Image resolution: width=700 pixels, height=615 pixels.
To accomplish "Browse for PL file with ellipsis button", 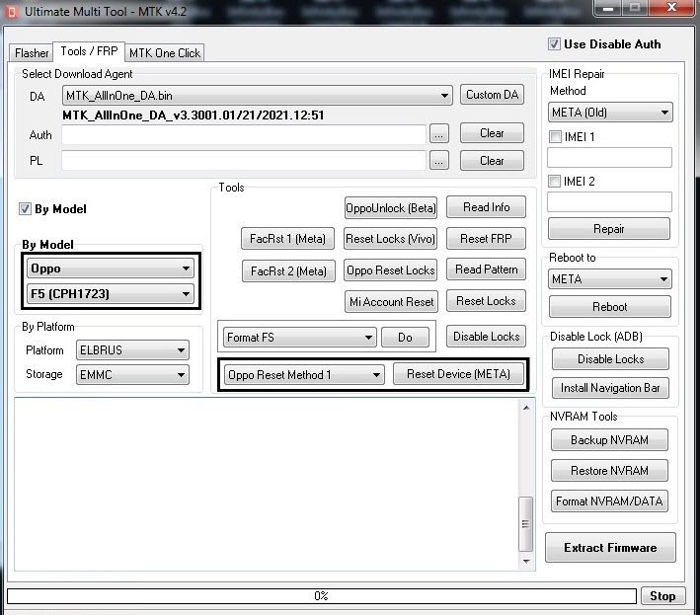I will click(438, 161).
